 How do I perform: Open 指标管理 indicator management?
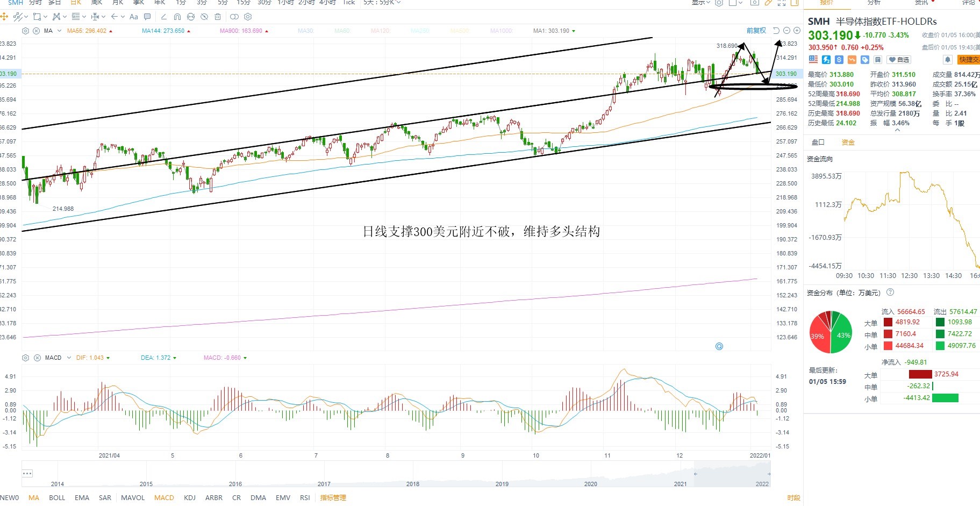pyautogui.click(x=333, y=498)
